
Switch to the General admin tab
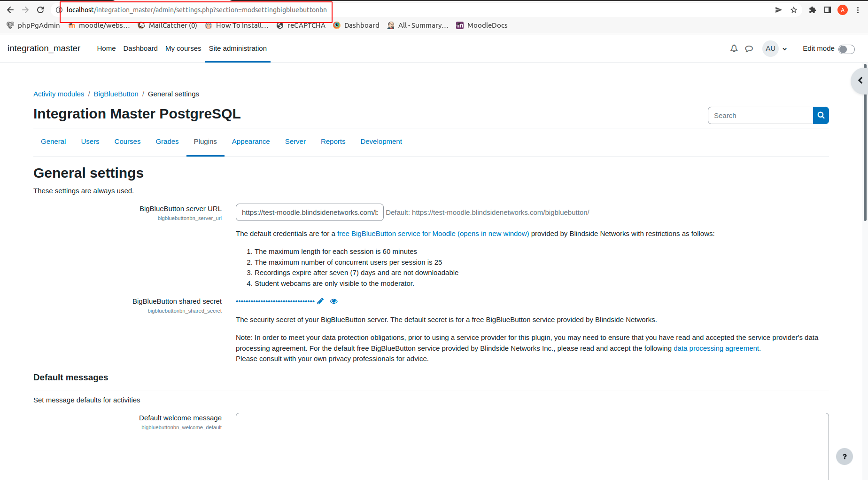(54, 142)
